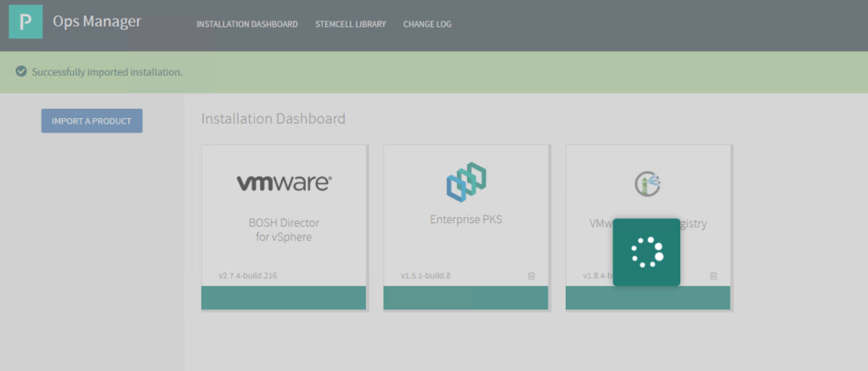Open the Installation Dashboard menu item
Viewport: 868px width, 371px height.
247,24
